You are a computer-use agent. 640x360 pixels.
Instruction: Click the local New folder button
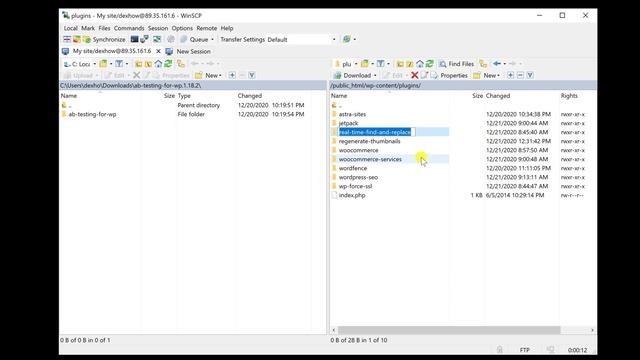[208, 76]
